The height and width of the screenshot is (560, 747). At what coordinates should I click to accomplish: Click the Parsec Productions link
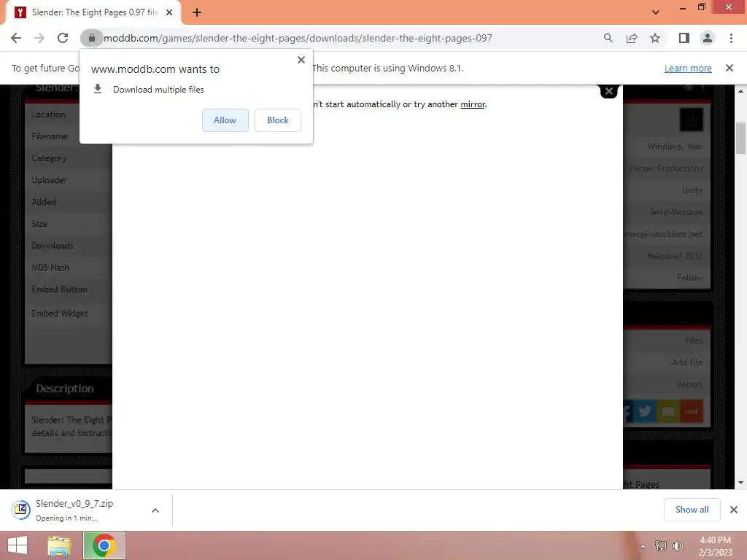(666, 168)
